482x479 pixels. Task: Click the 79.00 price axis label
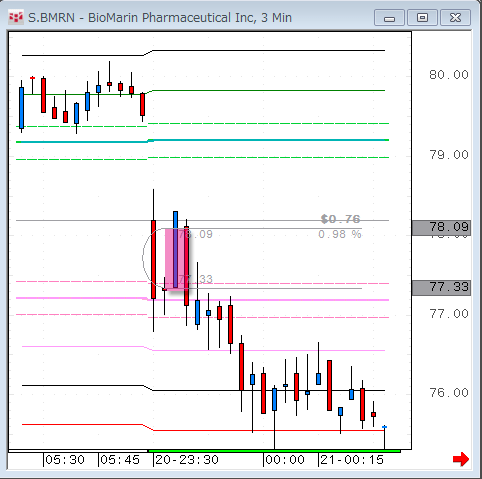coord(449,155)
